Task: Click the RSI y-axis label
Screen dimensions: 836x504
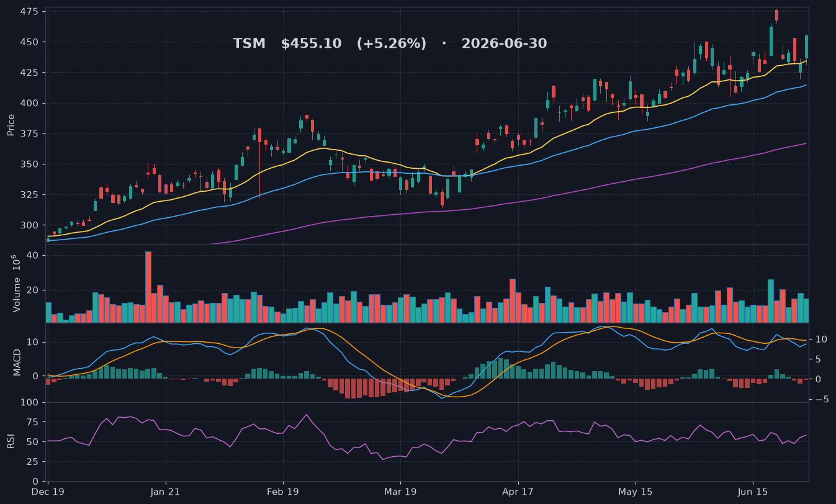Action: 11,441
